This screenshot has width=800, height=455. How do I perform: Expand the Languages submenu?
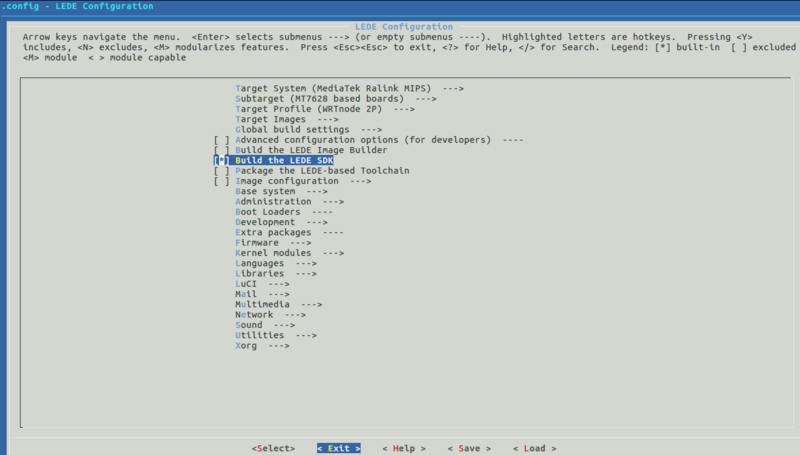tap(276, 263)
